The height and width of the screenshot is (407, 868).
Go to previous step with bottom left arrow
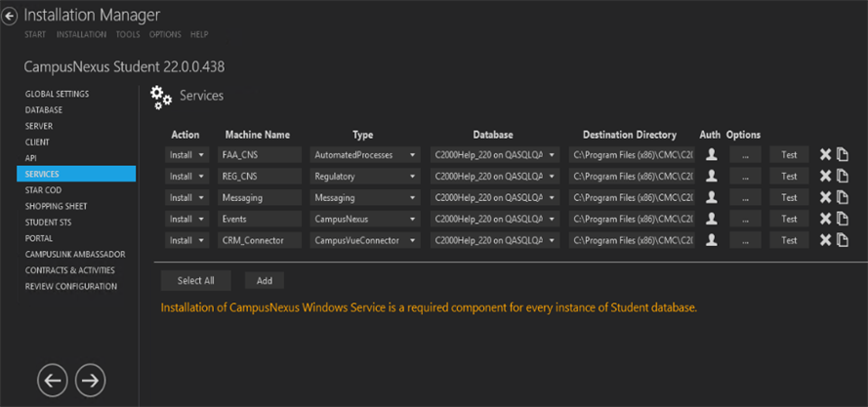click(53, 381)
